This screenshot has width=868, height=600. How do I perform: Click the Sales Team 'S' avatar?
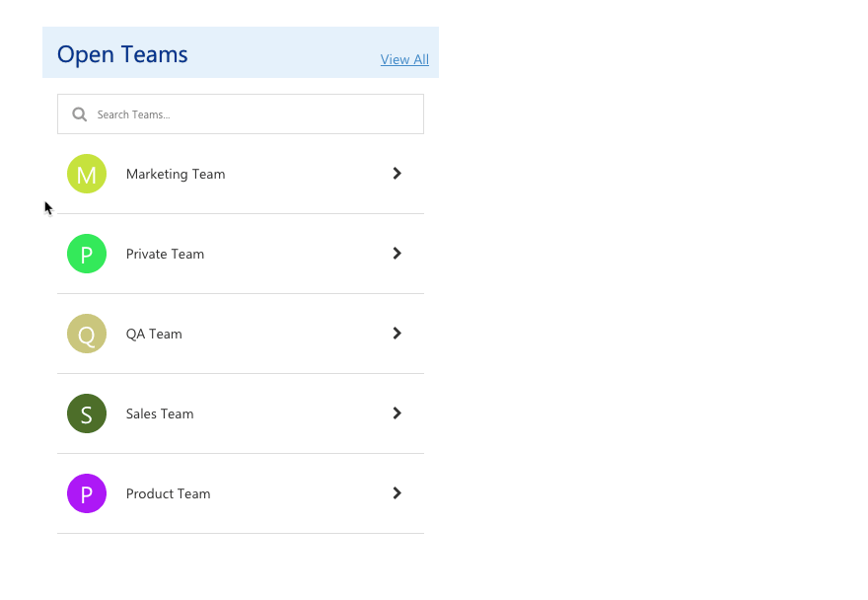click(x=87, y=413)
